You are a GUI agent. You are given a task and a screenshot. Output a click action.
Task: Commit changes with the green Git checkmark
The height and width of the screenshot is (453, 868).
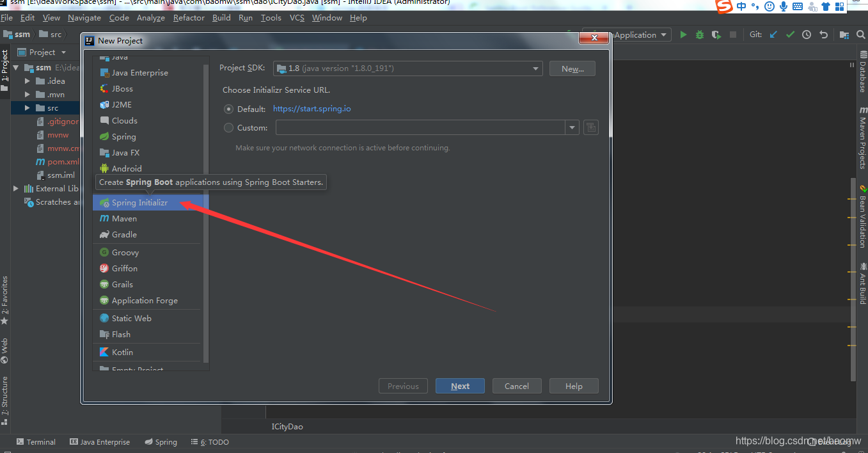790,35
